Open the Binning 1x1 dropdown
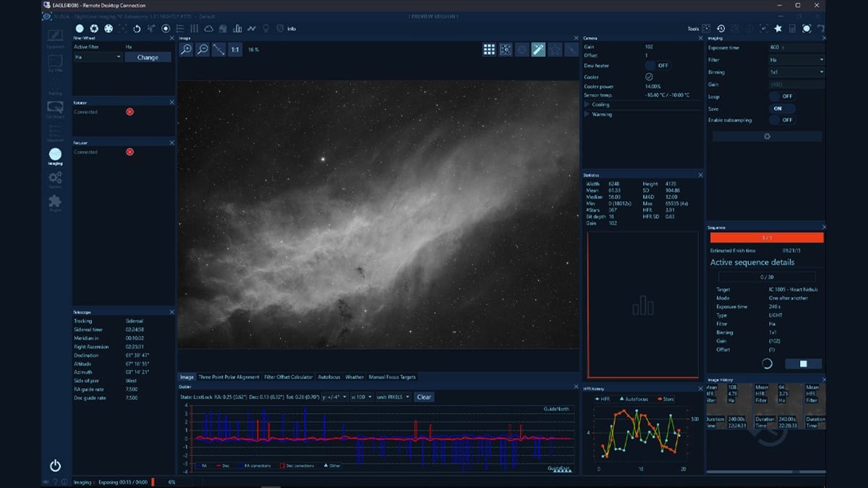 click(796, 72)
